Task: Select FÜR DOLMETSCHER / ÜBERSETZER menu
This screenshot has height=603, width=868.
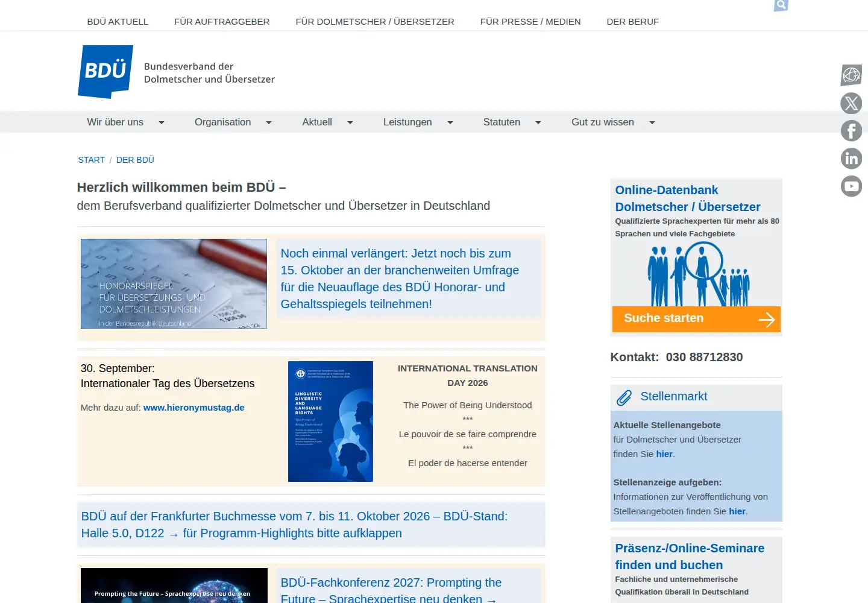Action: (x=375, y=22)
